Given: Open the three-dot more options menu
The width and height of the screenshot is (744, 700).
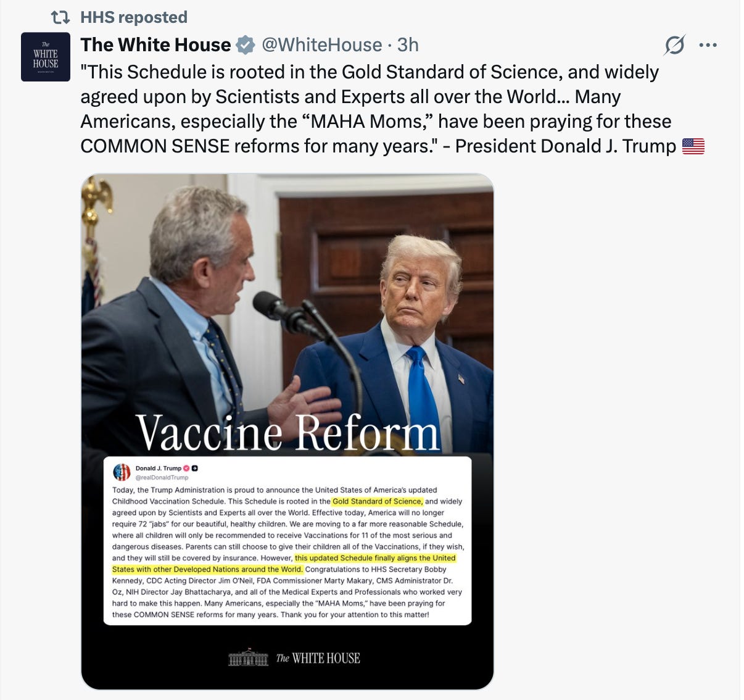Looking at the screenshot, I should 708,45.
